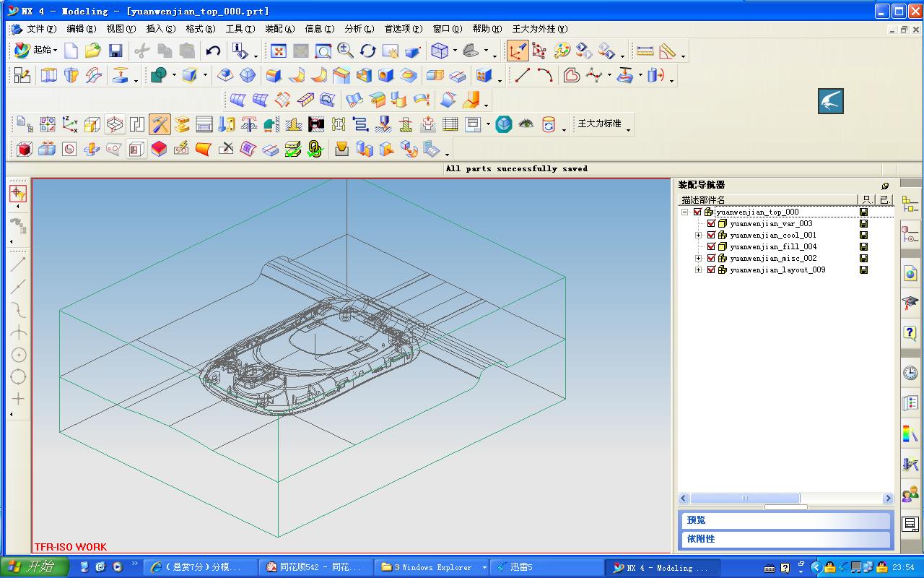Image resolution: width=924 pixels, height=578 pixels.
Task: Expand yuanwenjian_layout_009 in assembly navigator
Action: click(698, 270)
